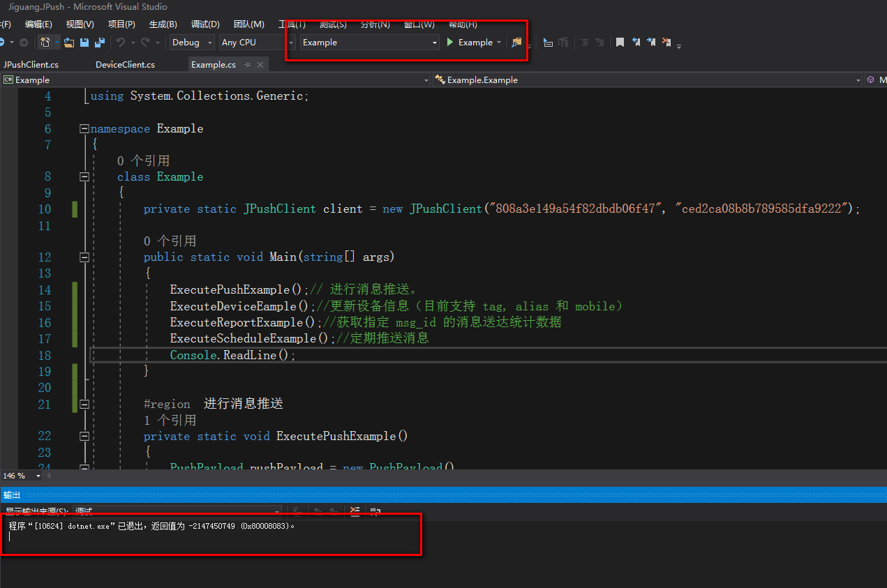Go to the next bookmark
Viewport: 887px width, 588px height.
click(651, 43)
